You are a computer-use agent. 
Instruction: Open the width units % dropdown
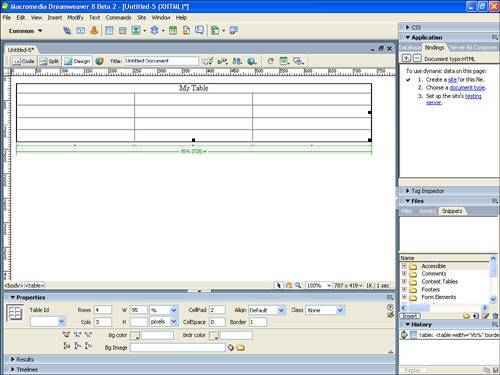click(x=173, y=310)
